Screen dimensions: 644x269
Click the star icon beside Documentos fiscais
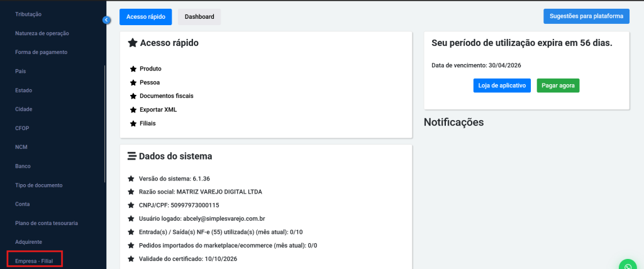(x=133, y=96)
